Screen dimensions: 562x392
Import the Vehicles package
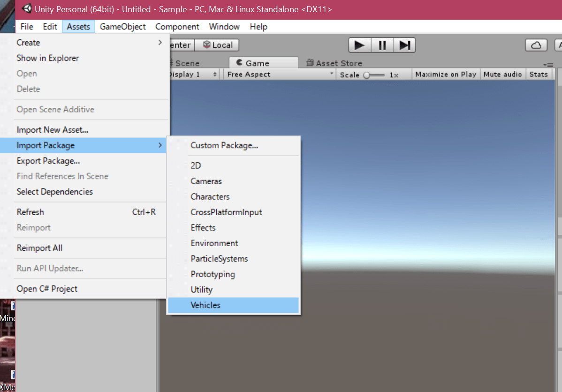pyautogui.click(x=233, y=305)
